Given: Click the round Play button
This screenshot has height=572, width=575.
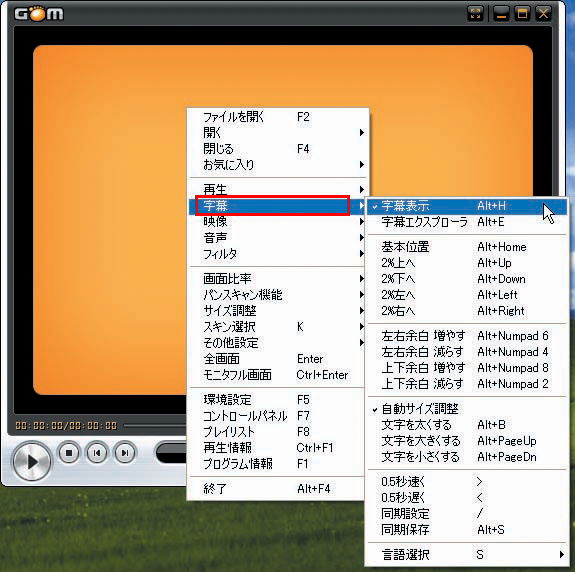Looking at the screenshot, I should point(32,461).
